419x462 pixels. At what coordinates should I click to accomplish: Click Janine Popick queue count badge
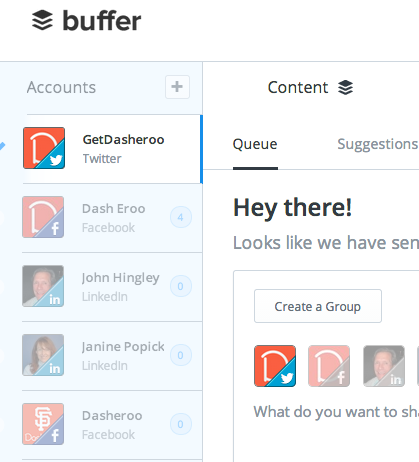(181, 355)
